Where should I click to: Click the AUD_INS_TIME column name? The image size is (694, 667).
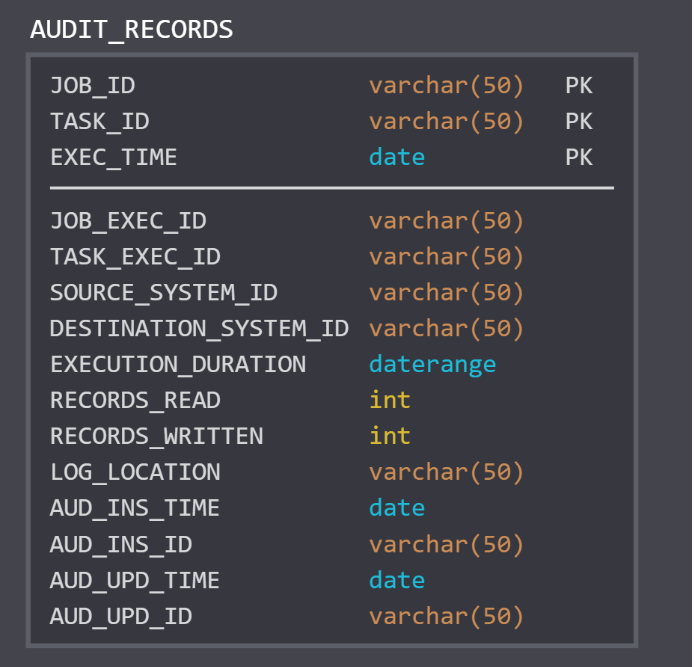(x=135, y=508)
